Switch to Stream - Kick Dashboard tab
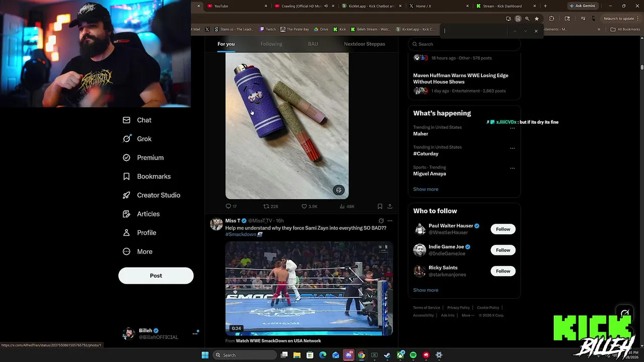The image size is (644, 362). pos(505,6)
